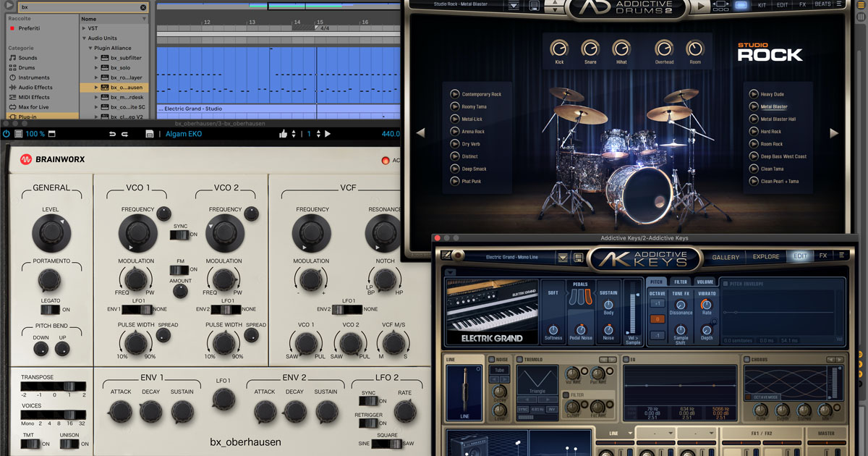Enable the Filter checkbox in Addictive Keys
This screenshot has width=868, height=456.
(566, 394)
